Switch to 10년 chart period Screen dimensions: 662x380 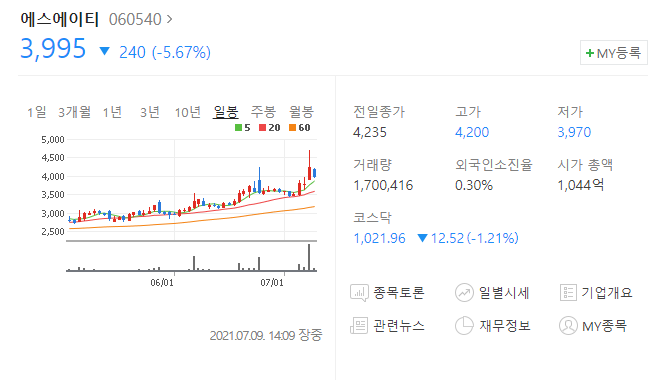[x=188, y=112]
